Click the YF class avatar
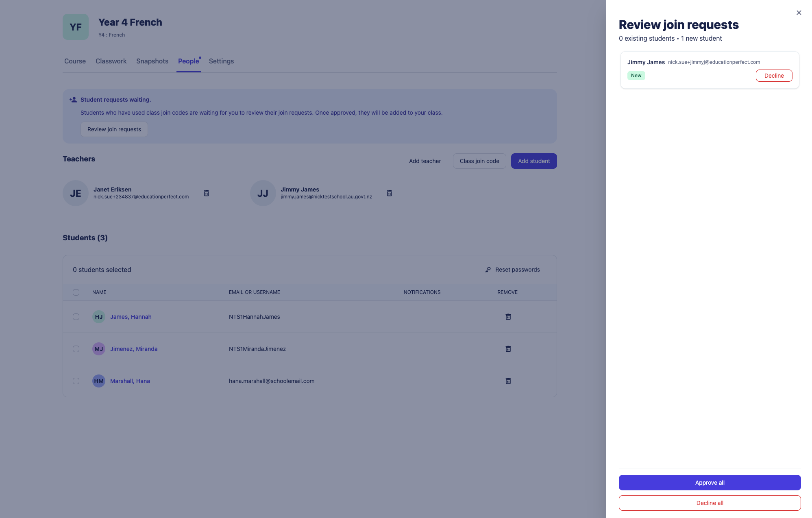This screenshot has height=518, width=812. click(76, 27)
